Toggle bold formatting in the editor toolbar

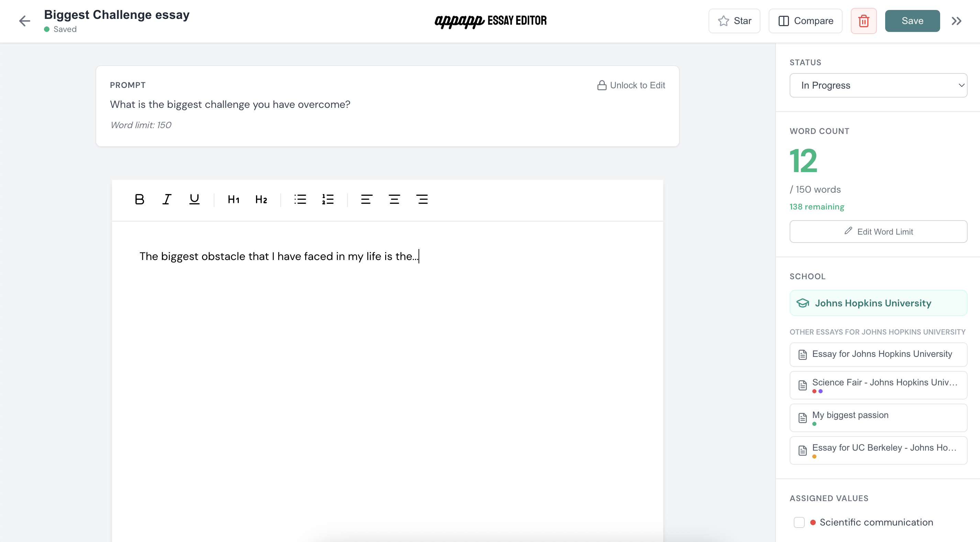point(140,199)
